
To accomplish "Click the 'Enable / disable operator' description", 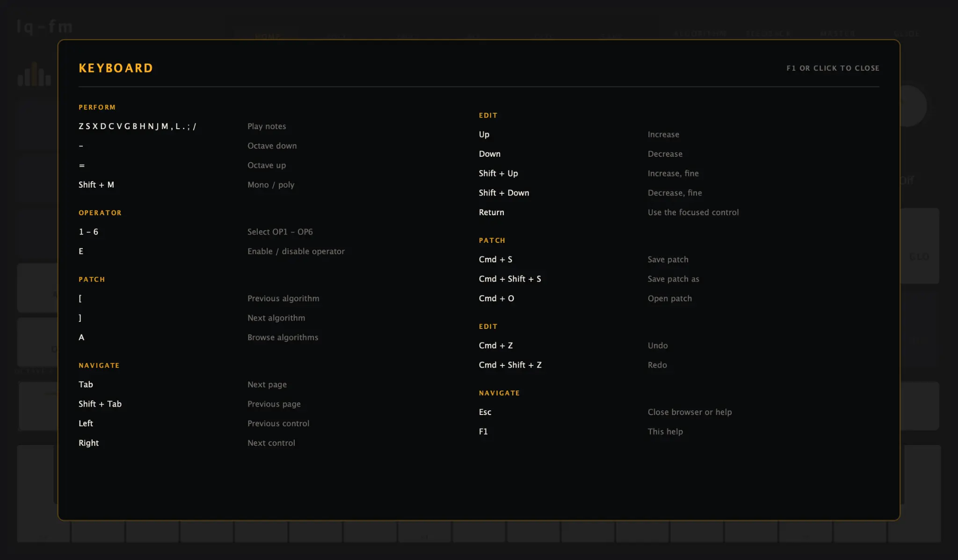I will point(296,252).
